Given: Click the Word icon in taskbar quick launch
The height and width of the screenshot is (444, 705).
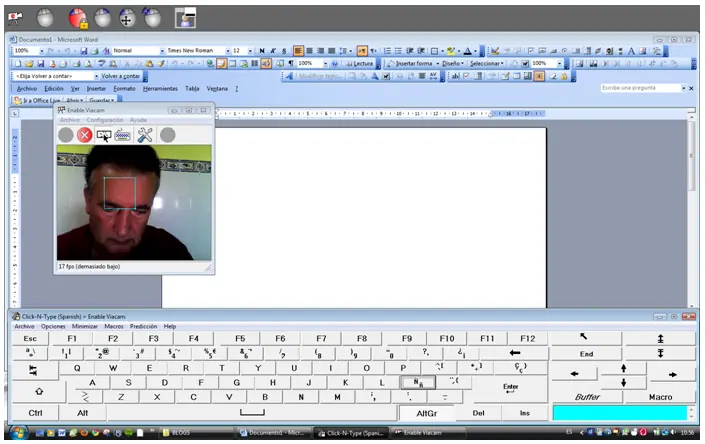Looking at the screenshot, I should pyautogui.click(x=62, y=433).
